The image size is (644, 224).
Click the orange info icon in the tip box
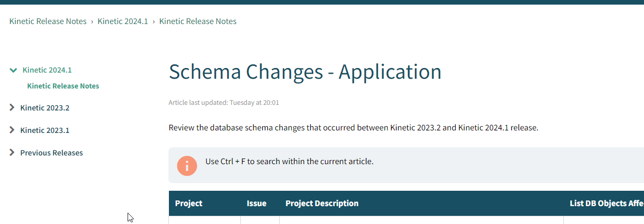pos(187,166)
